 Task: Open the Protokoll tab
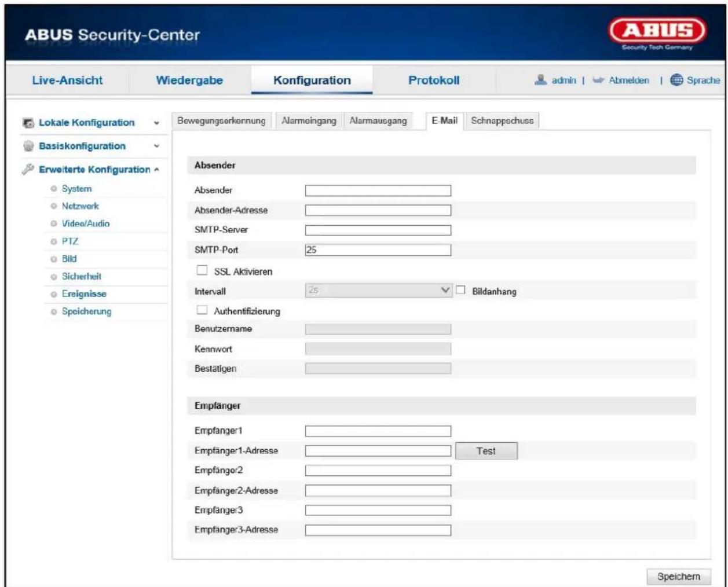pyautogui.click(x=434, y=80)
